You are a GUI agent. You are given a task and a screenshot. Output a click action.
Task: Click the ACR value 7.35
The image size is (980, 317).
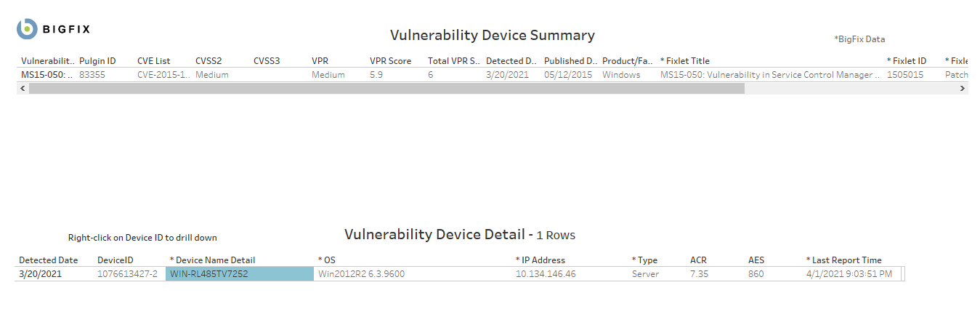699,274
